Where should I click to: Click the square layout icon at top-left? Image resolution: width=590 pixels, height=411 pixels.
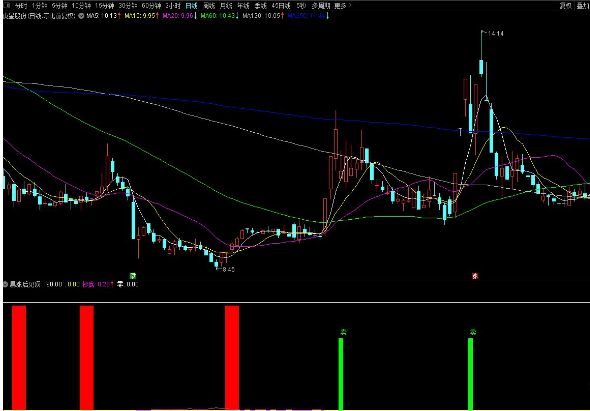(7, 6)
